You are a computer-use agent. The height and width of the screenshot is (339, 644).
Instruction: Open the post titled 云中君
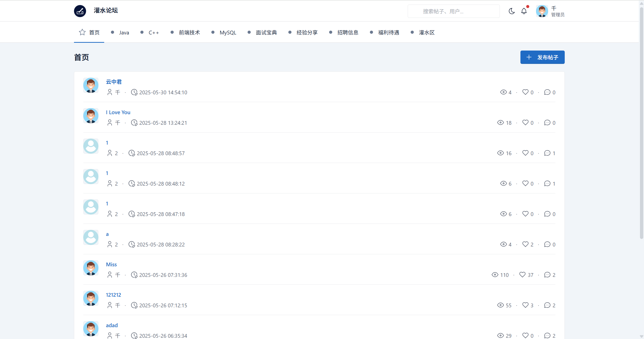114,82
